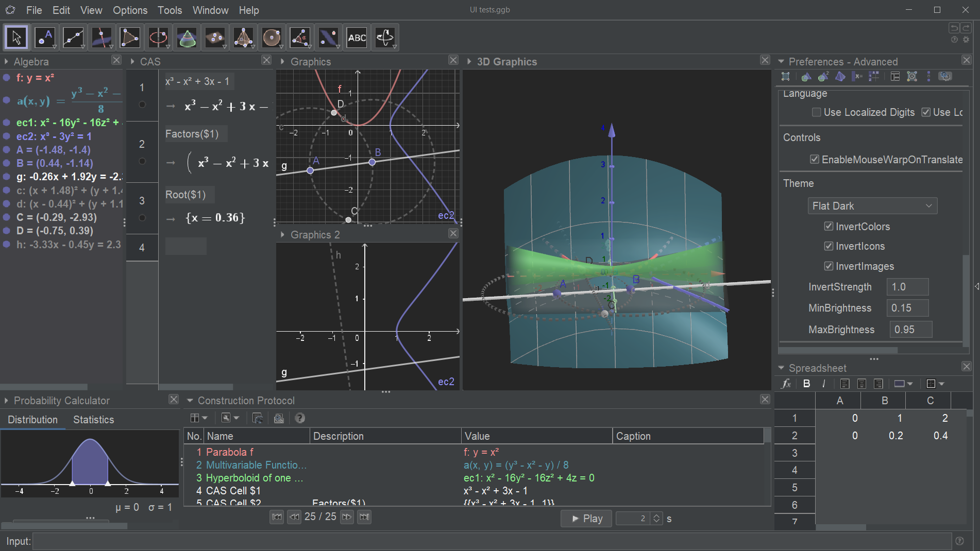Image resolution: width=980 pixels, height=551 pixels.
Task: Select the Circle with Axis tool
Action: point(158,38)
